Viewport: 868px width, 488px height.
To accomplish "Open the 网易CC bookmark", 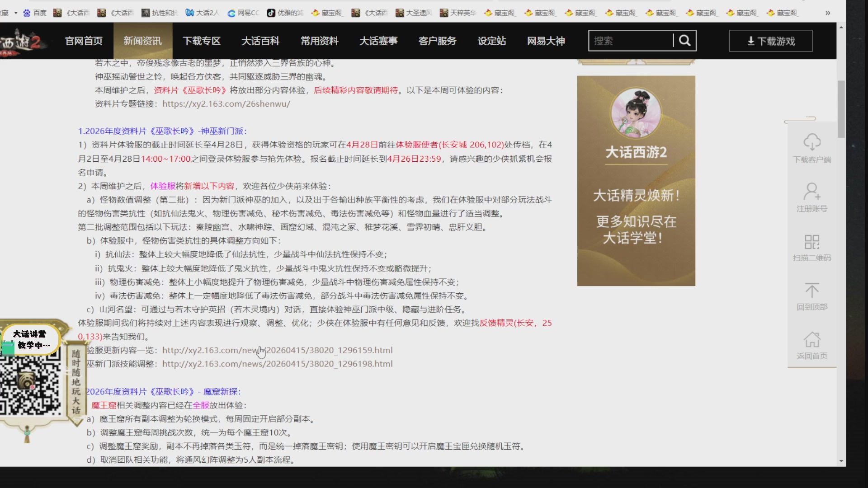I will point(231,13).
